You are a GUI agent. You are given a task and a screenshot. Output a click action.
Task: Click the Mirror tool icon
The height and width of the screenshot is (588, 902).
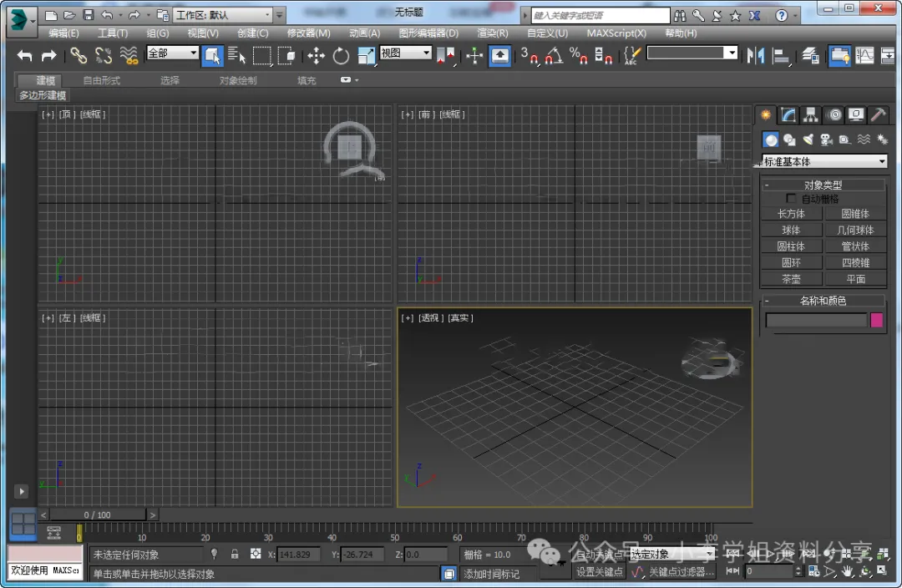click(x=755, y=55)
